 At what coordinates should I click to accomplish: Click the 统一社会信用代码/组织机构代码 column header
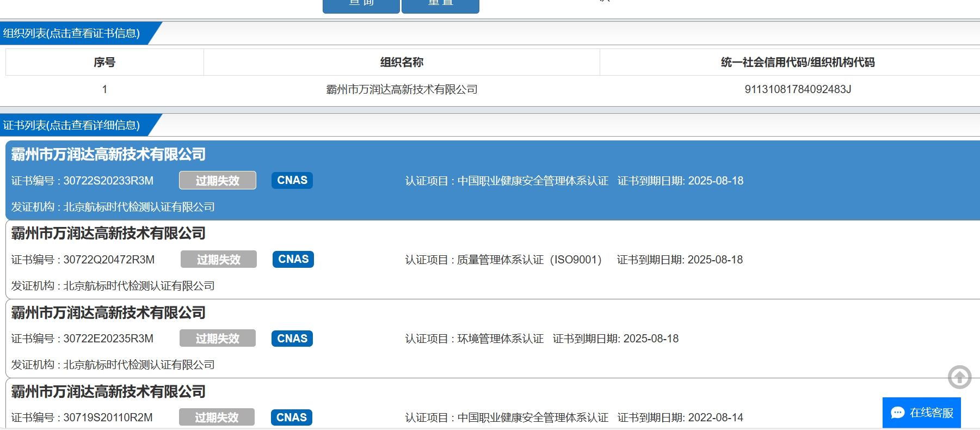click(798, 62)
